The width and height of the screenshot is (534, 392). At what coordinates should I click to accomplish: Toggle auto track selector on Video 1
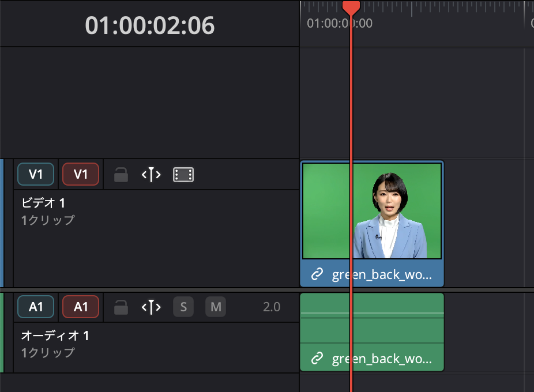pyautogui.click(x=151, y=175)
